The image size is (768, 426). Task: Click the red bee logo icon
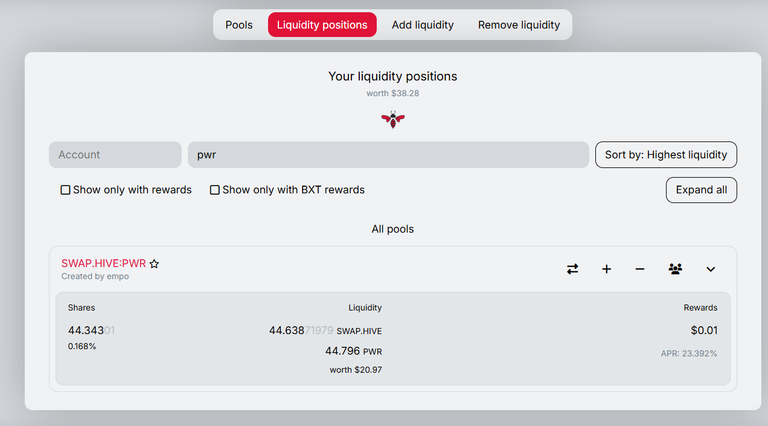tap(393, 119)
